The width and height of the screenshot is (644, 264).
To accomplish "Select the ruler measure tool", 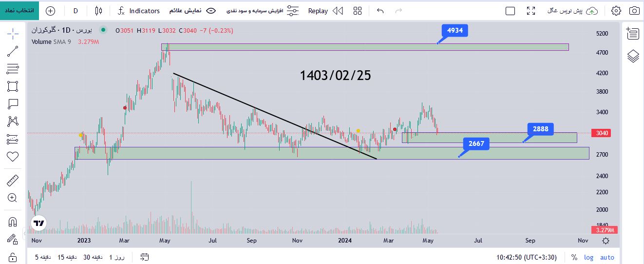I will click(13, 181).
